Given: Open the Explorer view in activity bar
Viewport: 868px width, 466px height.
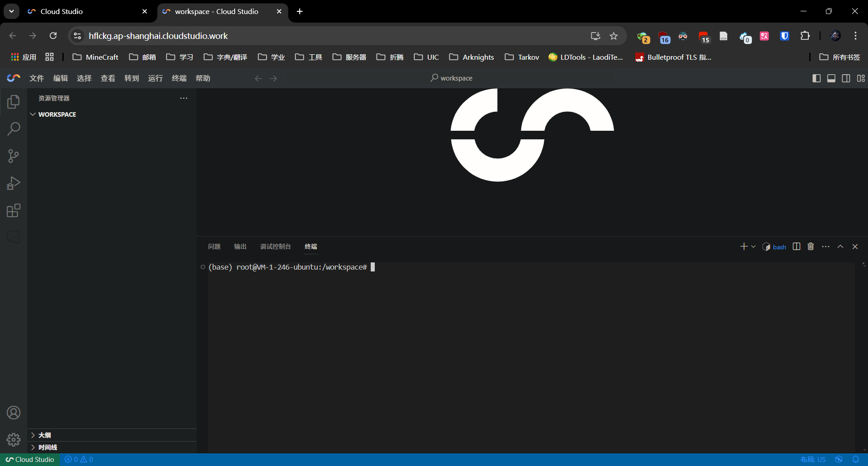Looking at the screenshot, I should [x=14, y=102].
